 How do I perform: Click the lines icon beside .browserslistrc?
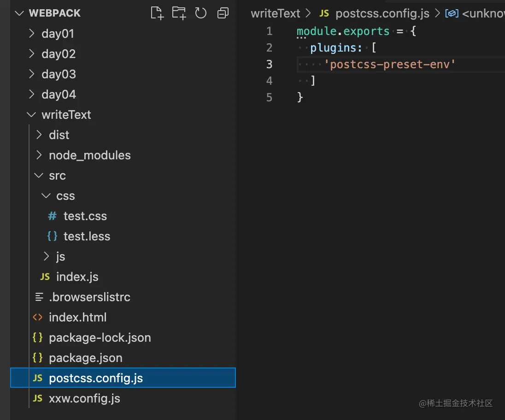[x=39, y=297]
